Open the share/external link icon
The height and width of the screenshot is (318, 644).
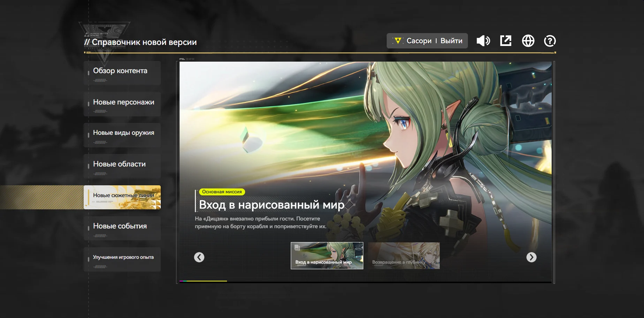(506, 41)
